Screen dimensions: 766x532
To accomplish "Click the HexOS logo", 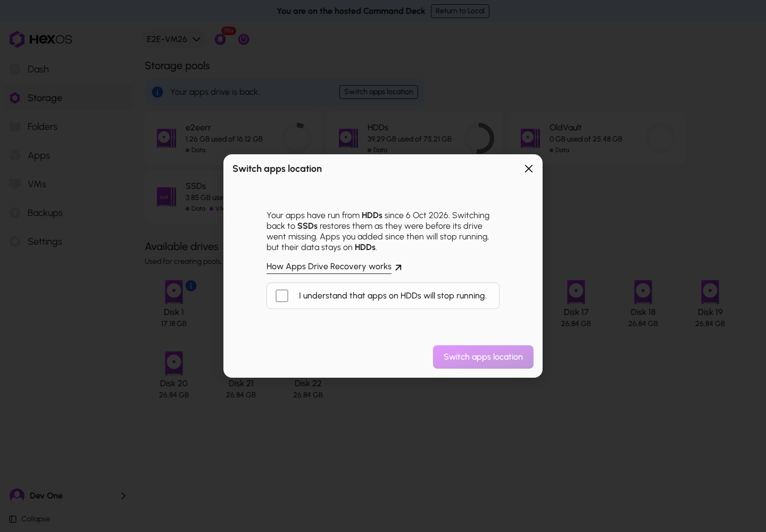I will coord(41,39).
